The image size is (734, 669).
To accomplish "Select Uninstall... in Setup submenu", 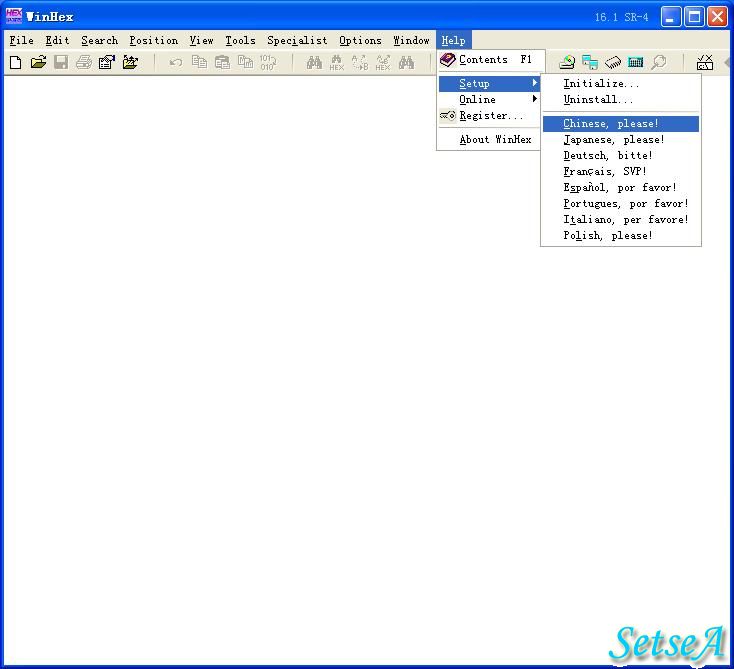I will tap(621, 99).
